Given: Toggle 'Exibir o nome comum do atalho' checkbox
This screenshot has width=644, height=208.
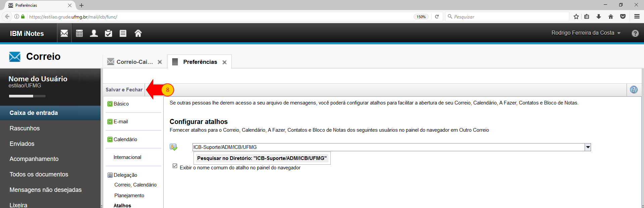Looking at the screenshot, I should (175, 166).
